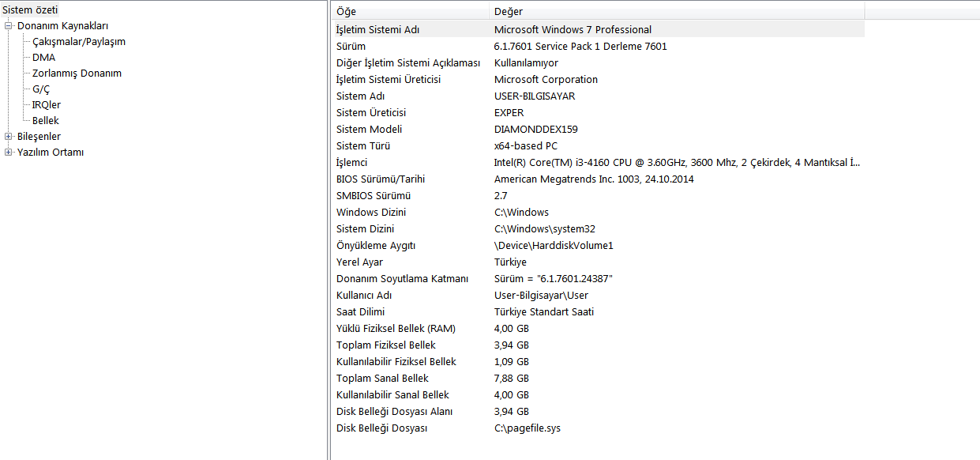Select the İşletim Sistemi Adı row
The height and width of the screenshot is (460, 980).
tap(377, 30)
